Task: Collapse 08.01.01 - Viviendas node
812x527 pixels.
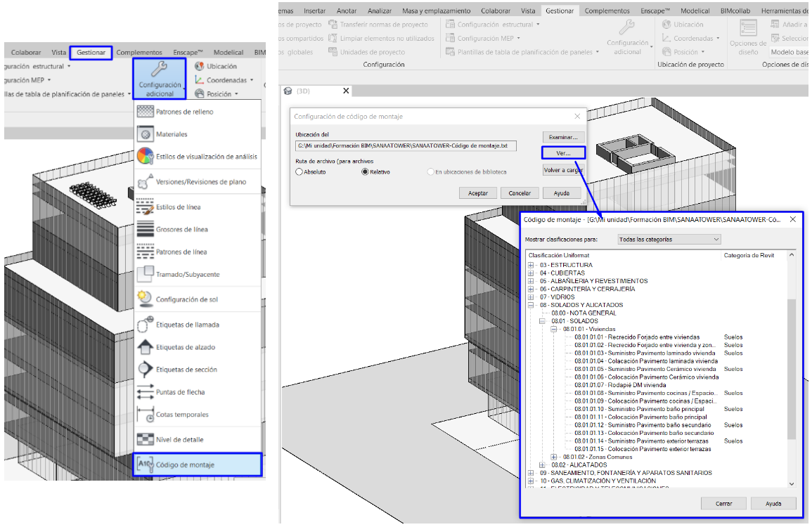Action: [x=554, y=330]
